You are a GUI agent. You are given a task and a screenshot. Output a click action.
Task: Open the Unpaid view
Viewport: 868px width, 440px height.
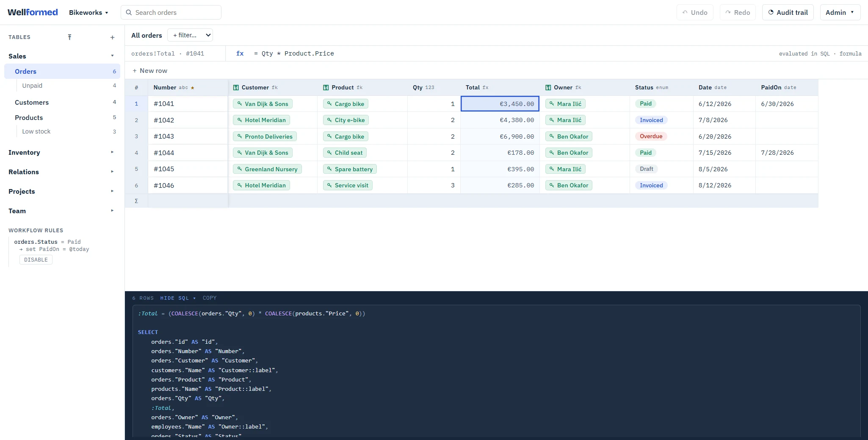click(x=32, y=86)
